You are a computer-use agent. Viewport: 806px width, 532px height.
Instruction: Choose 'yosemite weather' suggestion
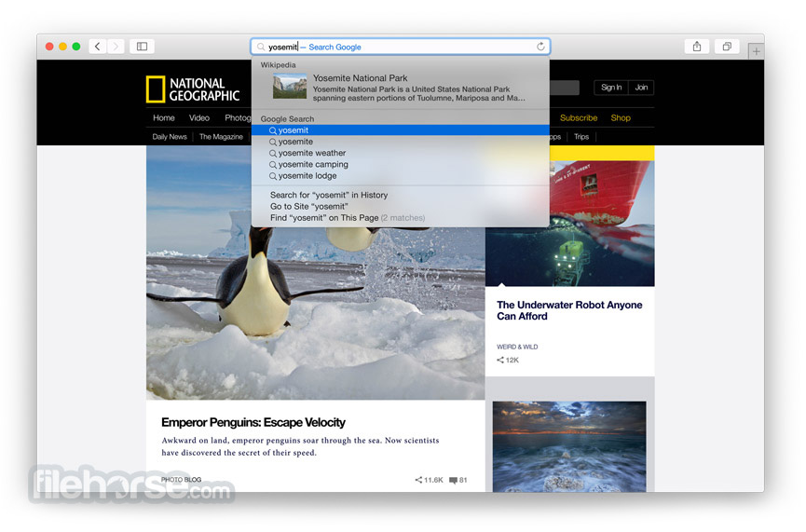point(400,153)
